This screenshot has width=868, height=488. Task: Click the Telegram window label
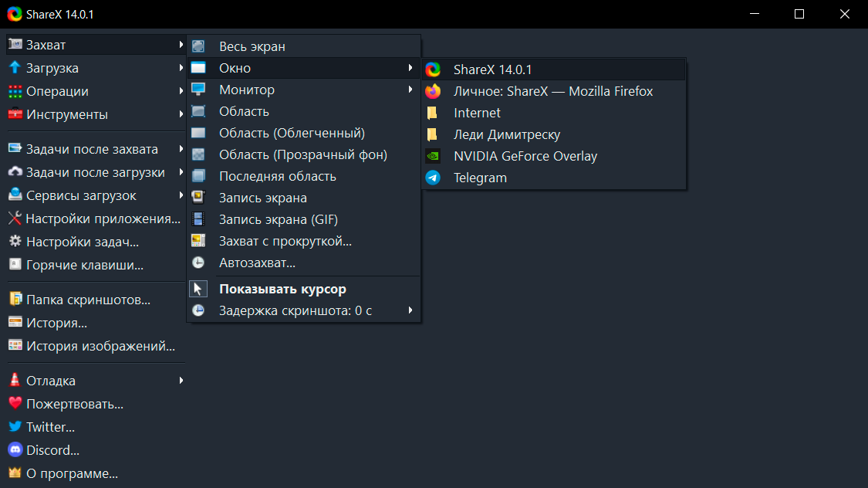(x=480, y=178)
